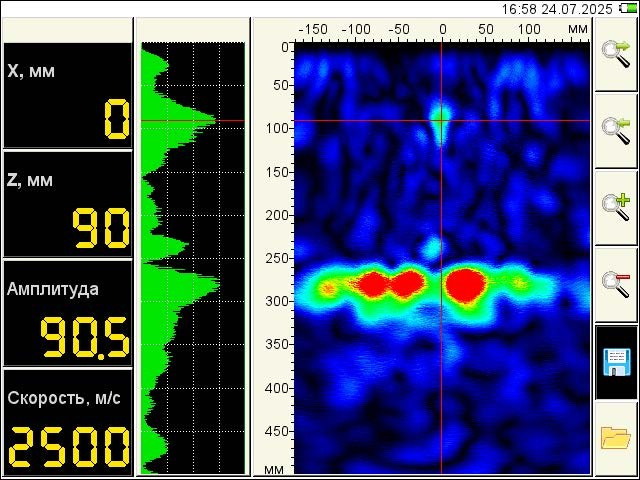Open saved files with the folder icon

pyautogui.click(x=616, y=438)
